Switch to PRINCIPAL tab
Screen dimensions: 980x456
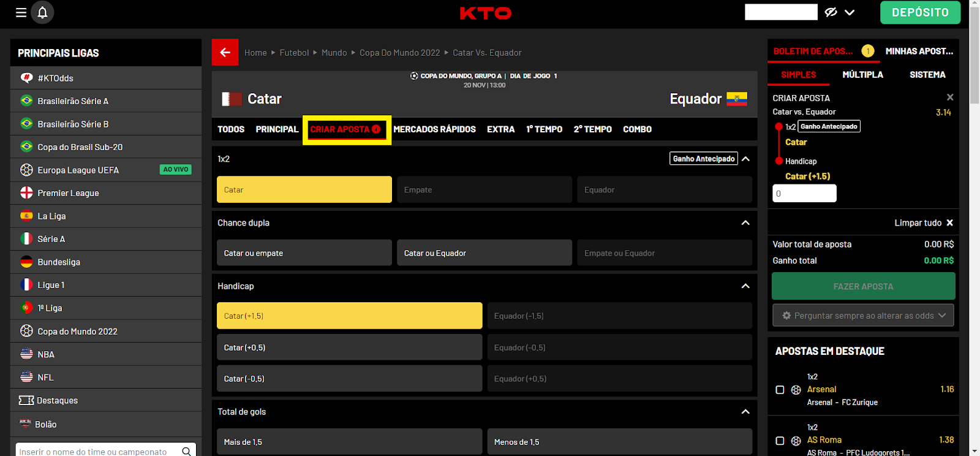277,129
